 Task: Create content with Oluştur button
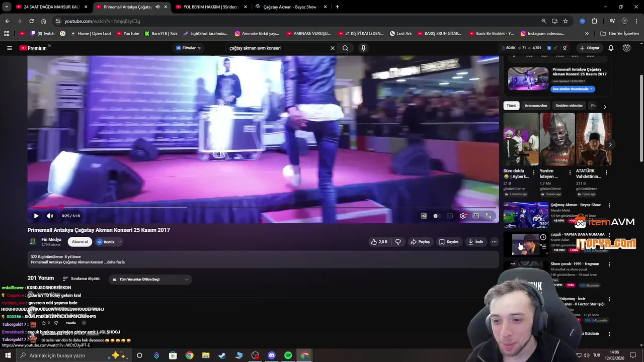(589, 48)
